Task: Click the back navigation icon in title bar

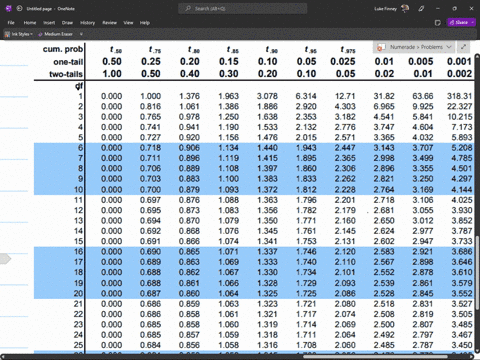Action: [19, 9]
